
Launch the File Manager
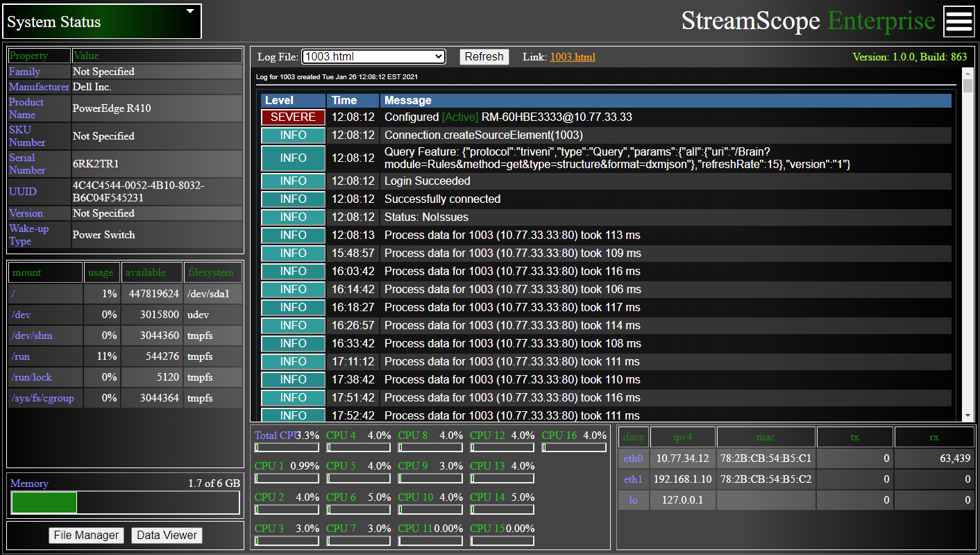click(x=87, y=535)
